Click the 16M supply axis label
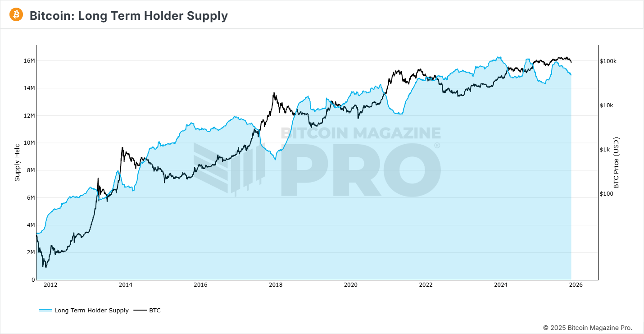644x334 pixels. point(29,61)
